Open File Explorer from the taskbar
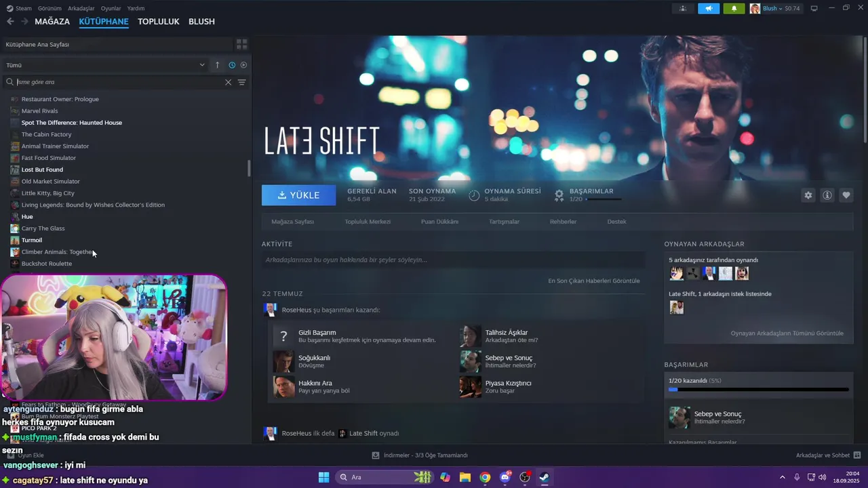Screen dimensions: 868x488 [465, 477]
